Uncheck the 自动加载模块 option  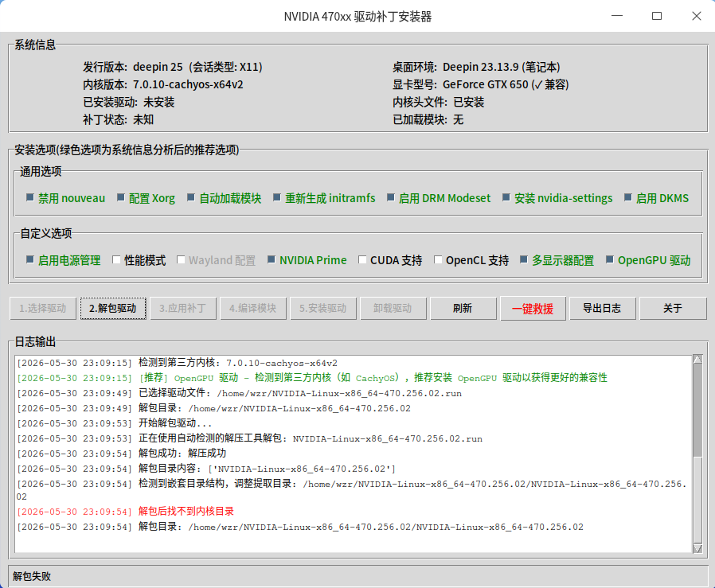[x=191, y=198]
